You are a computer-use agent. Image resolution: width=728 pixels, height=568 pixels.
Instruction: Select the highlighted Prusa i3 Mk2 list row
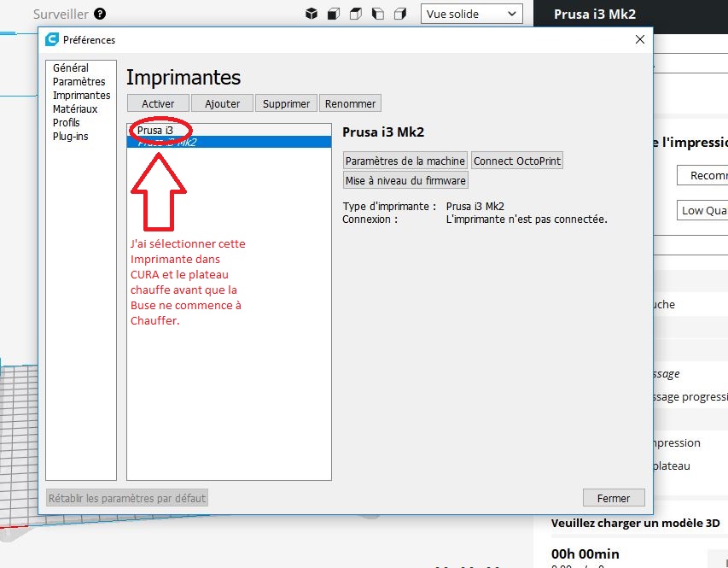coord(229,142)
